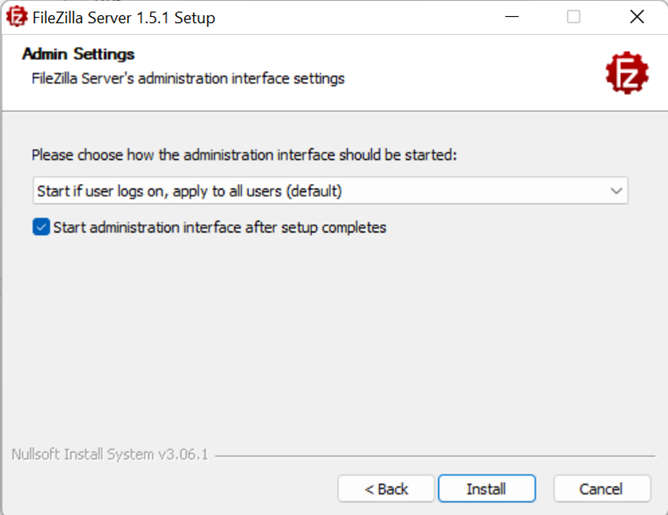Click the horizontal line beside the Nullsoft text
Image resolution: width=668 pixels, height=515 pixels.
(x=435, y=456)
